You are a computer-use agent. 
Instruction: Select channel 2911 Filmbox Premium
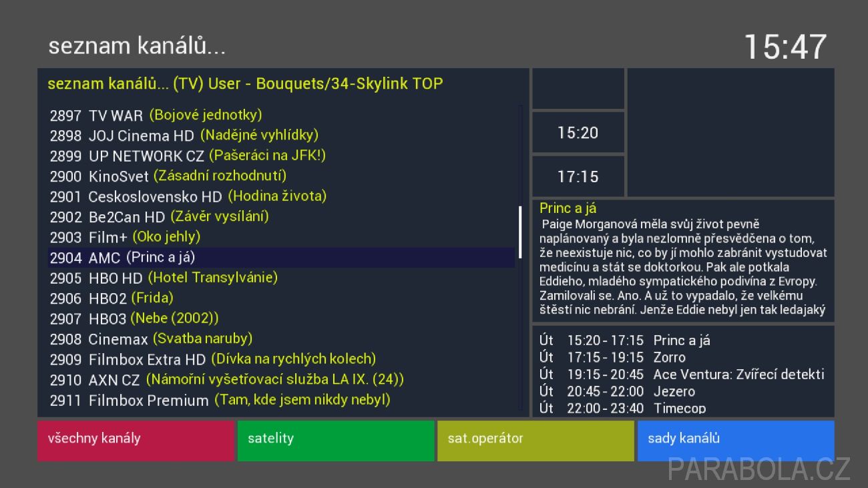point(281,400)
